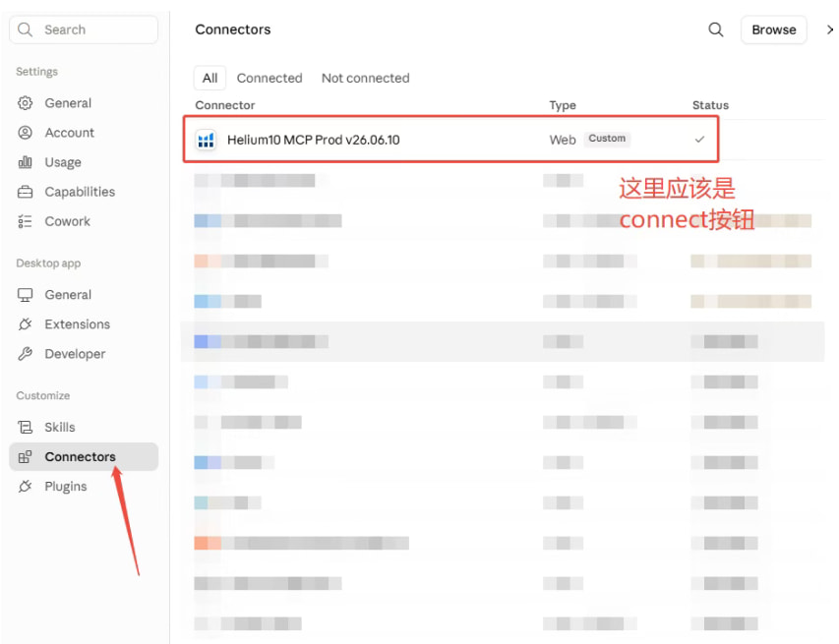The image size is (839, 644).
Task: Switch to the Not connected tab
Action: point(366,78)
